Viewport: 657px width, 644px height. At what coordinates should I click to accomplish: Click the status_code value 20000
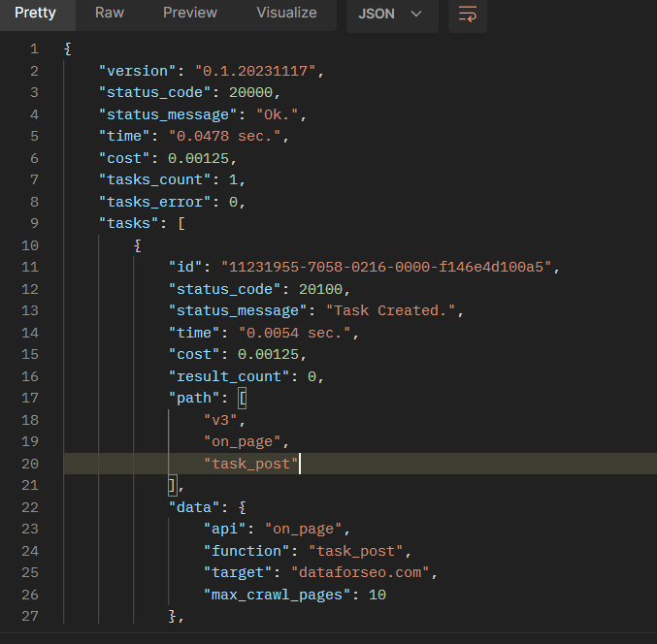coord(256,92)
